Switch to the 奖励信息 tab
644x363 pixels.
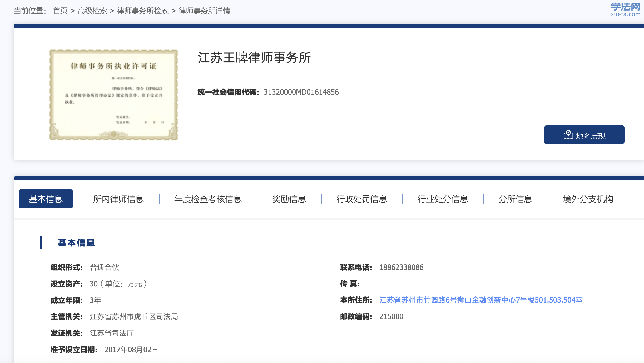[289, 199]
